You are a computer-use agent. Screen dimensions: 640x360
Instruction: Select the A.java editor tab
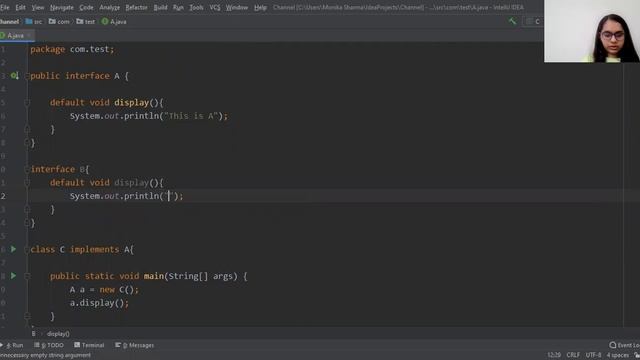tap(16, 36)
